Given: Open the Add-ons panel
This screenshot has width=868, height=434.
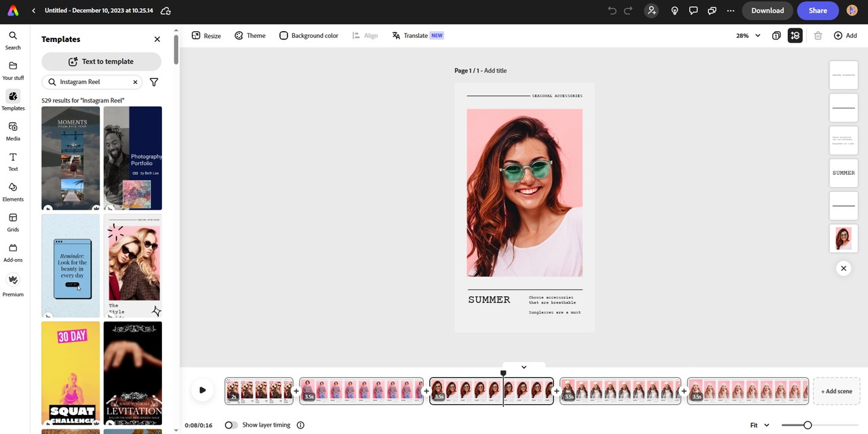Looking at the screenshot, I should [13, 252].
